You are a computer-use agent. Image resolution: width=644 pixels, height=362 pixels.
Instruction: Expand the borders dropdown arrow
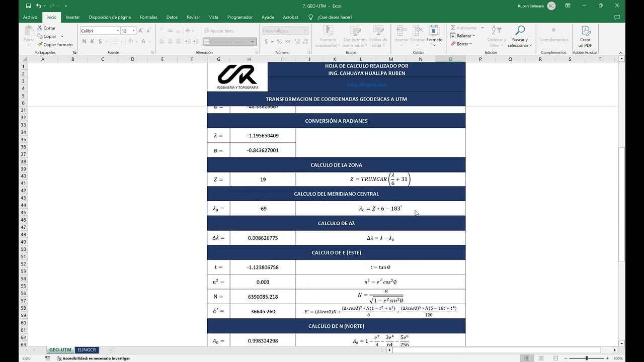121,42
